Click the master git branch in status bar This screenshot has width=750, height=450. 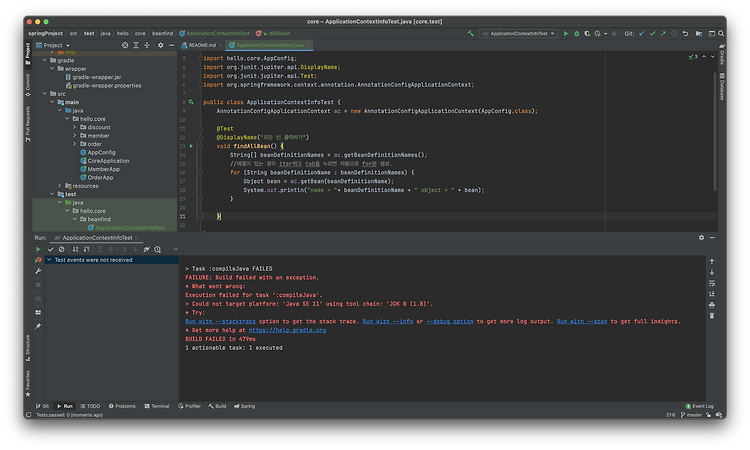691,415
